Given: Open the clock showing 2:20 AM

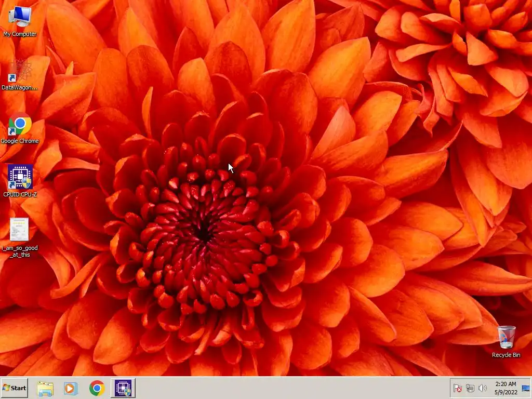Looking at the screenshot, I should coord(506,388).
